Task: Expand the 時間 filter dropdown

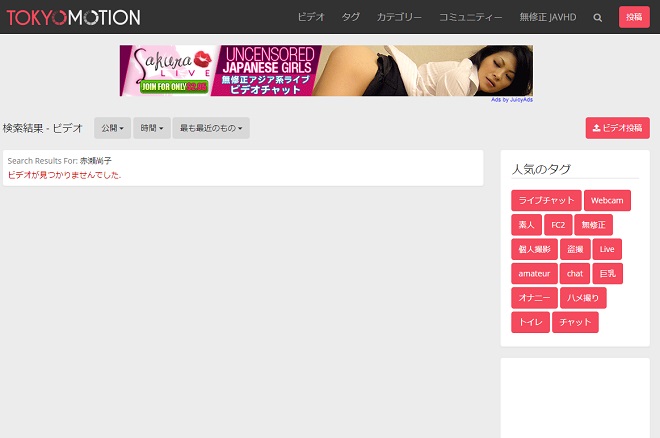Action: coord(151,128)
